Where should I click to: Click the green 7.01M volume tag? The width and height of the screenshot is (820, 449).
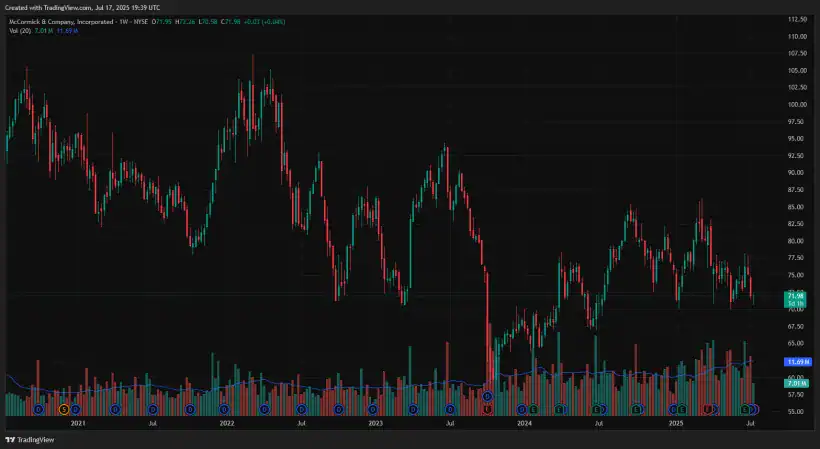coord(797,384)
